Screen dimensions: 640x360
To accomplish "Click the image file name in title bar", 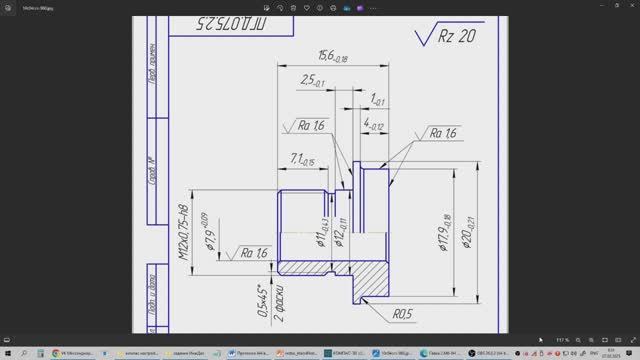I will pyautogui.click(x=38, y=8).
